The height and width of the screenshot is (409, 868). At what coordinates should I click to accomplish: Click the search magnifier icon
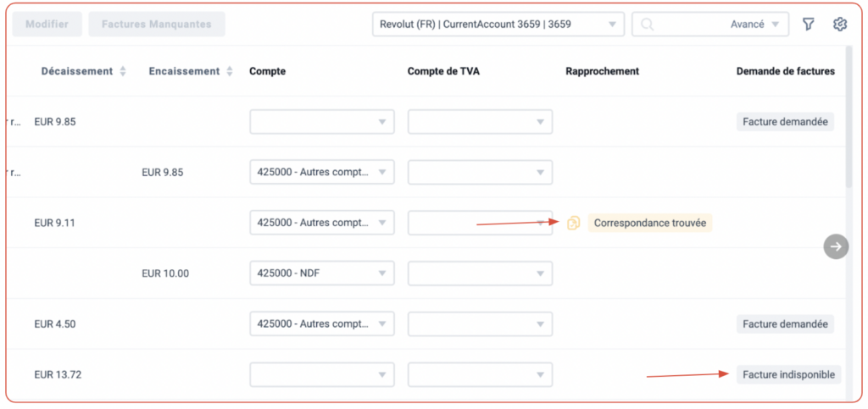pos(647,25)
